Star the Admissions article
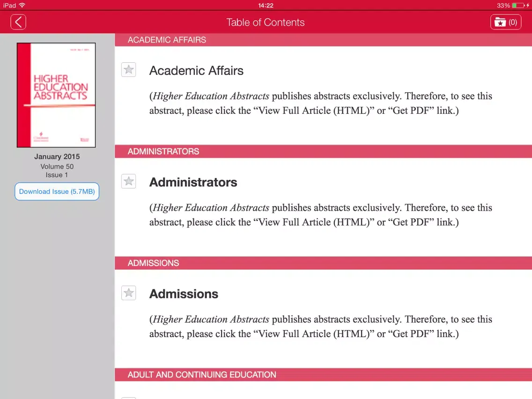The height and width of the screenshot is (399, 532). point(129,293)
